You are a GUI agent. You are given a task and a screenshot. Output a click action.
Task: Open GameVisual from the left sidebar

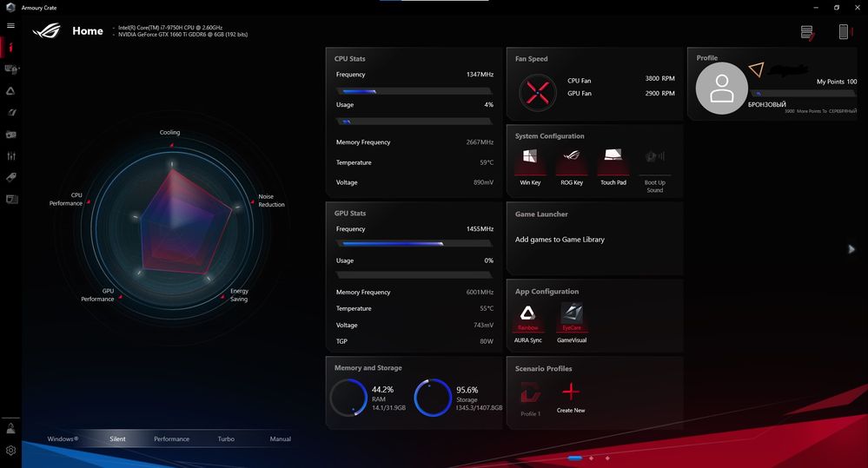pos(10,112)
